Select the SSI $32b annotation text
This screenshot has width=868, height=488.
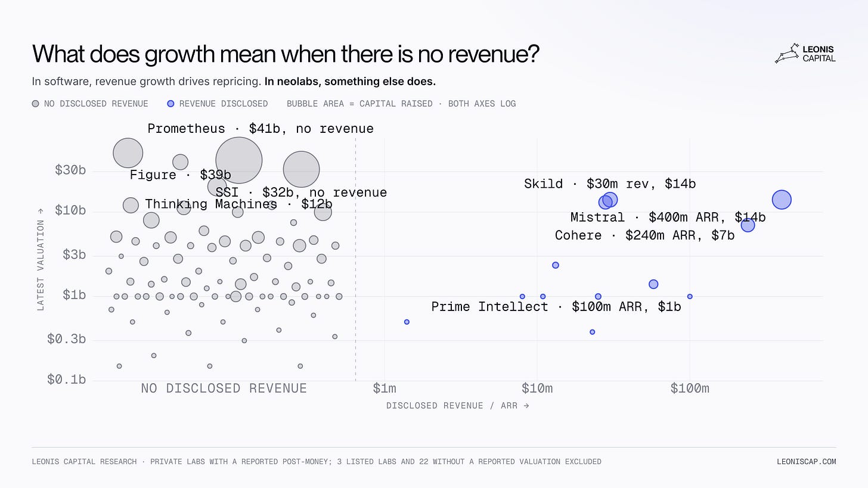(x=301, y=192)
